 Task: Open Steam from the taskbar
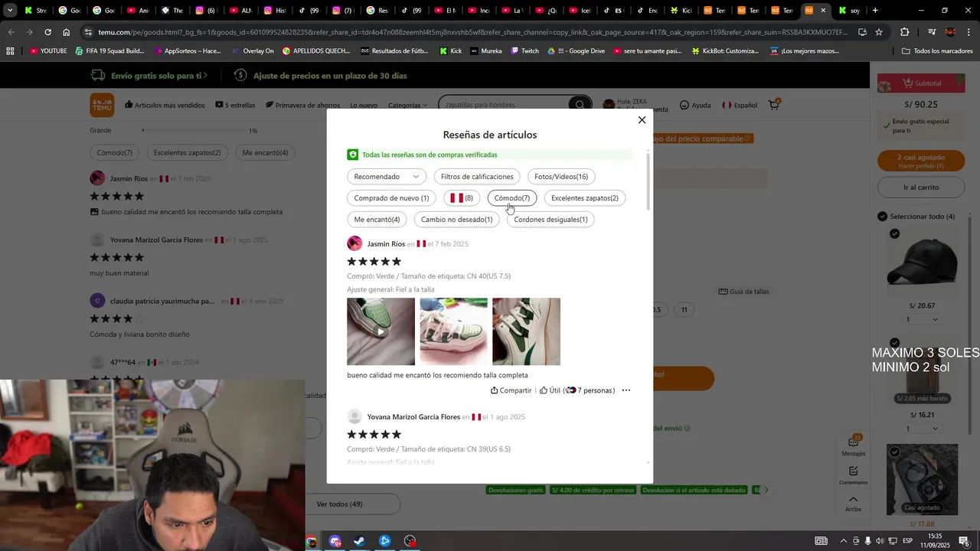(x=359, y=541)
